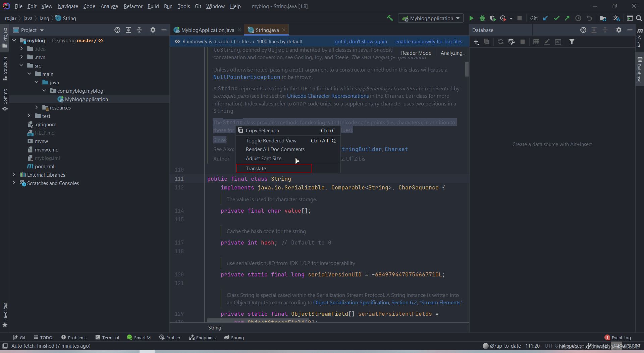This screenshot has height=353, width=644.
Task: Open the Translate toolbar icon
Action: pyautogui.click(x=616, y=18)
